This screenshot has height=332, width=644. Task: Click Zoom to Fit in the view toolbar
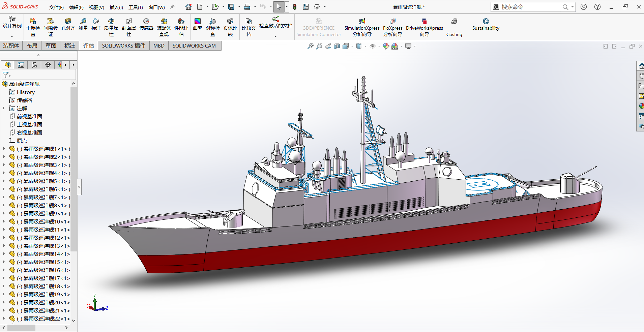pos(311,46)
